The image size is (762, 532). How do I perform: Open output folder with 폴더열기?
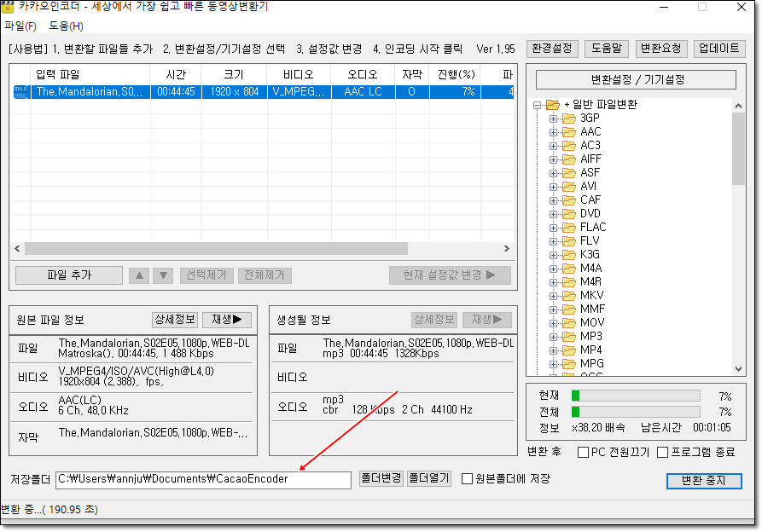pyautogui.click(x=428, y=478)
